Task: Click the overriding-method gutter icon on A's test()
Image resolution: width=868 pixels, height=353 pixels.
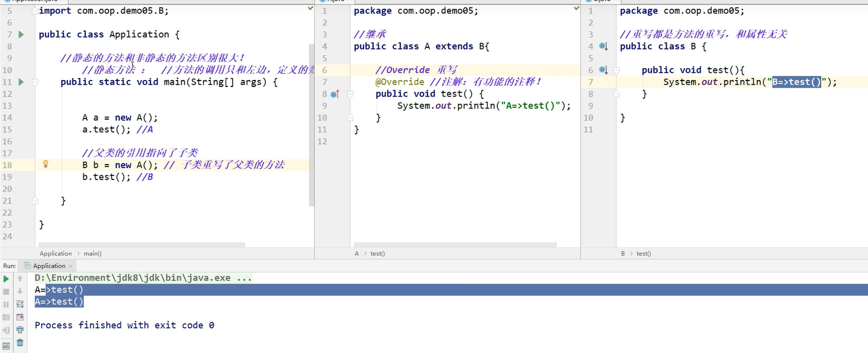Action: click(335, 94)
